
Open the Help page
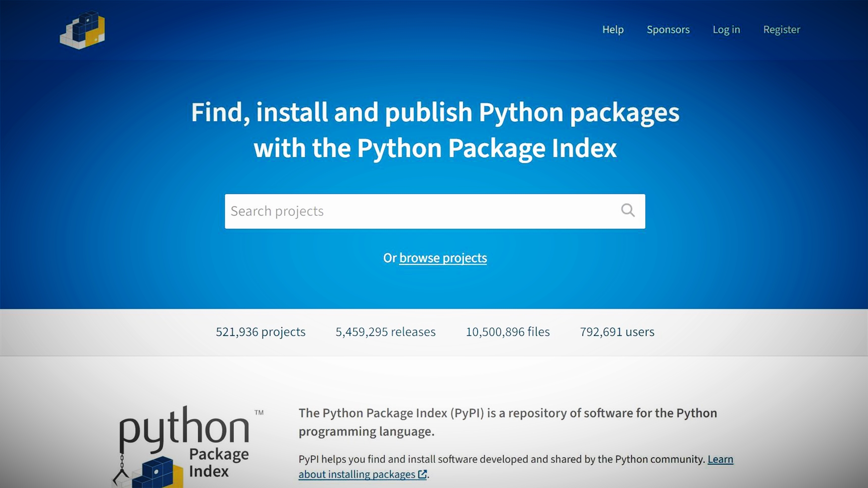click(x=612, y=29)
